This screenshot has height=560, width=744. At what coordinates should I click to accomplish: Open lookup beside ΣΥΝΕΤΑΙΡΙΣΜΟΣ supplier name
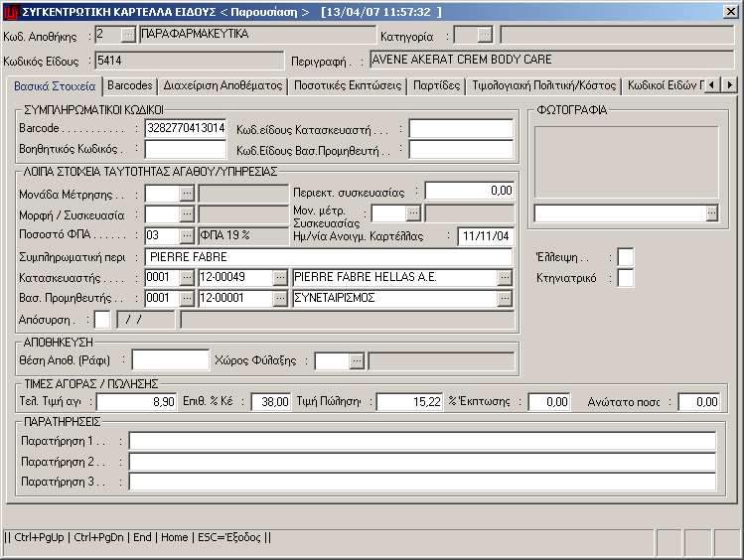pyautogui.click(x=505, y=298)
